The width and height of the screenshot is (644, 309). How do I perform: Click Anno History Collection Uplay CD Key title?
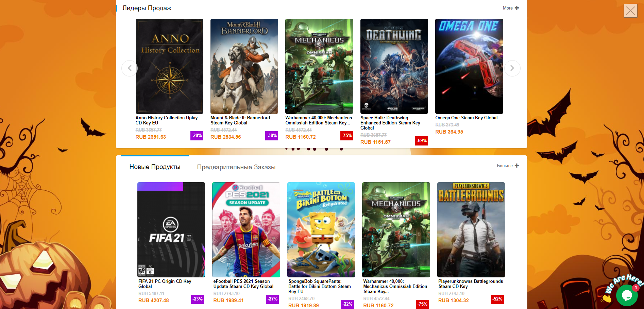(x=167, y=120)
